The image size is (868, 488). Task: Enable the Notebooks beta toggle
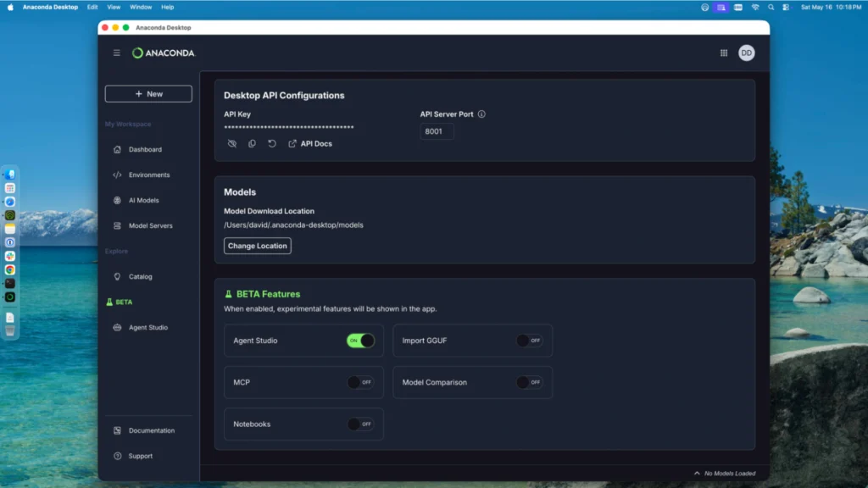360,424
